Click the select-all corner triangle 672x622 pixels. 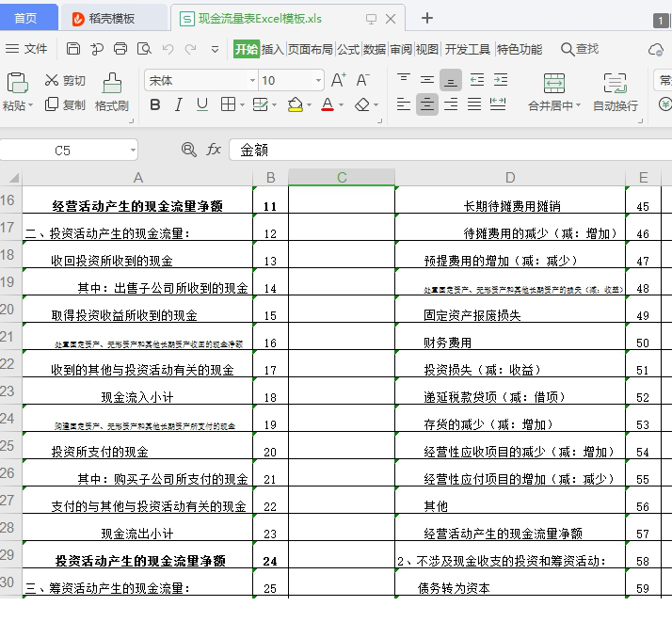pos(12,177)
